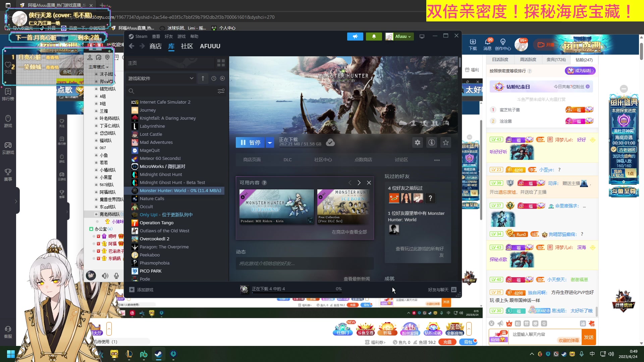Click 充值 recharge button
Screen dimensions: 644x362
tap(447, 342)
